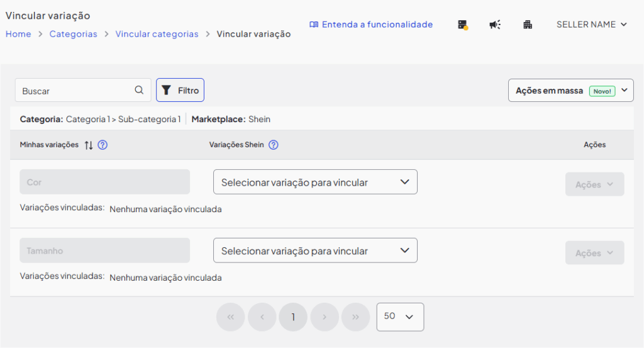Click the megaphone announcements icon
The image size is (644, 348).
point(495,25)
